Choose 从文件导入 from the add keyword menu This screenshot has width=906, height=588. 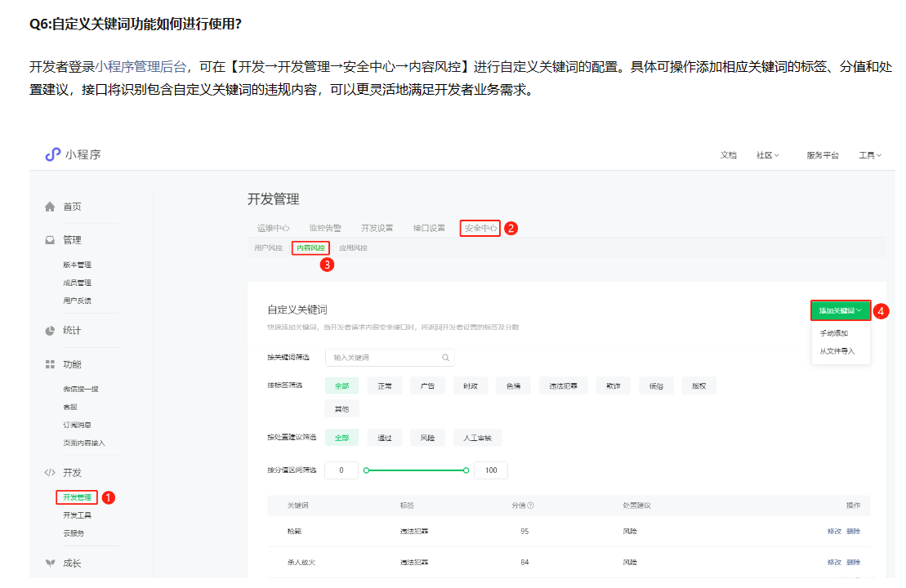[837, 351]
